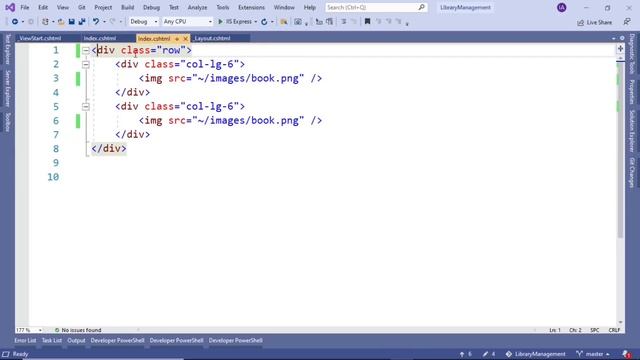The width and height of the screenshot is (640, 360).
Task: Save the file using the floppy disk icon
Action: 71,22
